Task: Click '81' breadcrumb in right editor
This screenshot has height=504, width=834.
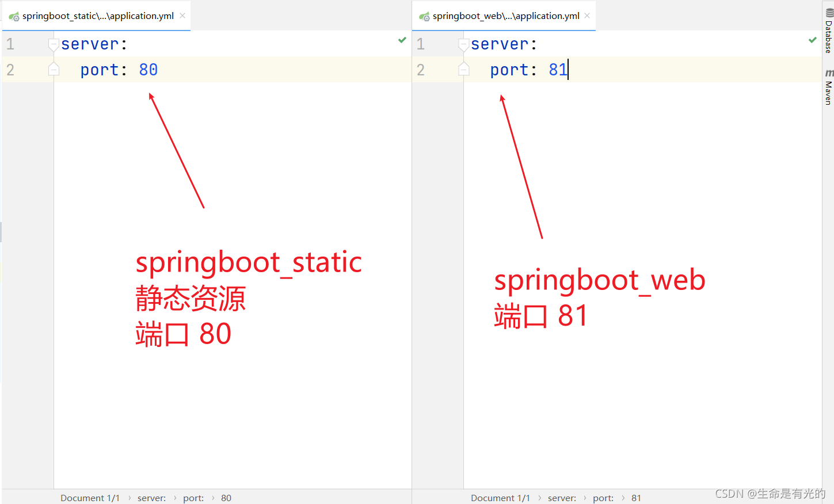Action: click(x=636, y=498)
